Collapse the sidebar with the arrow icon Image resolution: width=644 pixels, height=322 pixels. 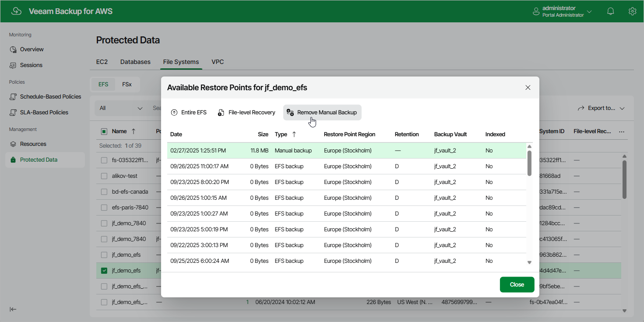(13, 309)
